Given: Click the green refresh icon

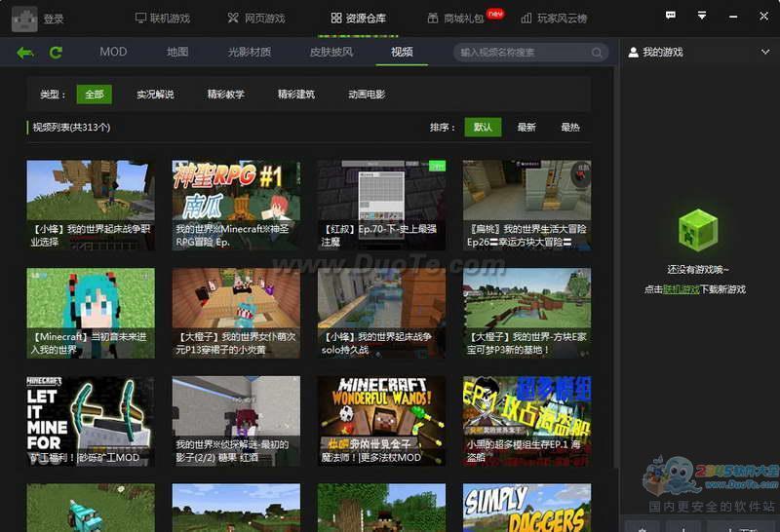Looking at the screenshot, I should [x=56, y=53].
